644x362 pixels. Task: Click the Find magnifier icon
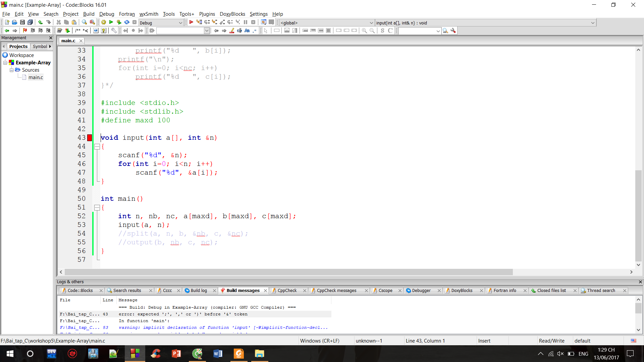pyautogui.click(x=84, y=22)
